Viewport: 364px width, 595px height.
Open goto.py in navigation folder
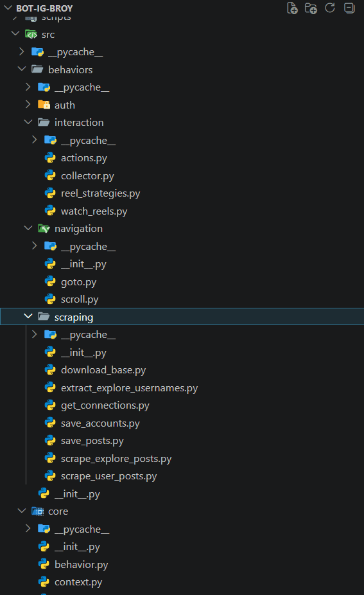pos(78,282)
